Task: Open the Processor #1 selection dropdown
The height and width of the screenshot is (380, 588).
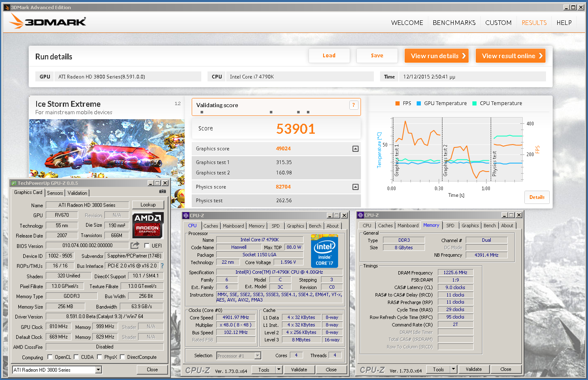Action: tap(258, 355)
